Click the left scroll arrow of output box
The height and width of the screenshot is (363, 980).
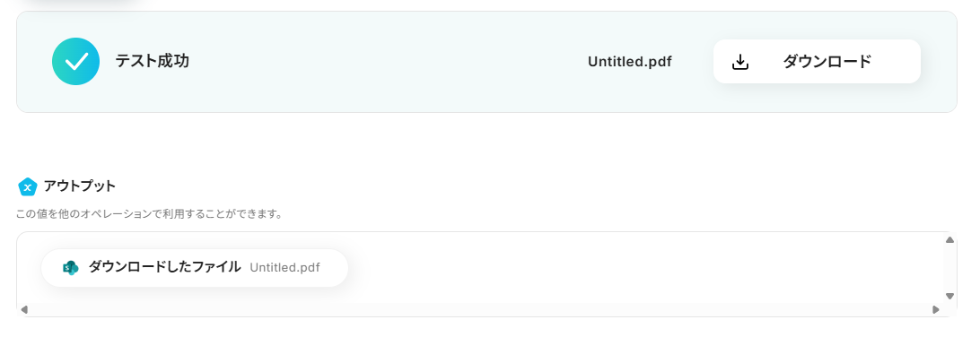24,310
